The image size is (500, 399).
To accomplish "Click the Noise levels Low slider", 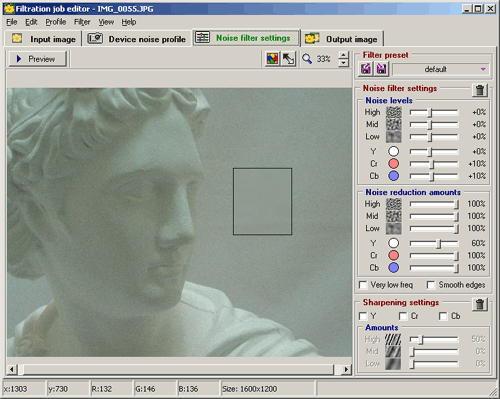I will pyautogui.click(x=434, y=137).
